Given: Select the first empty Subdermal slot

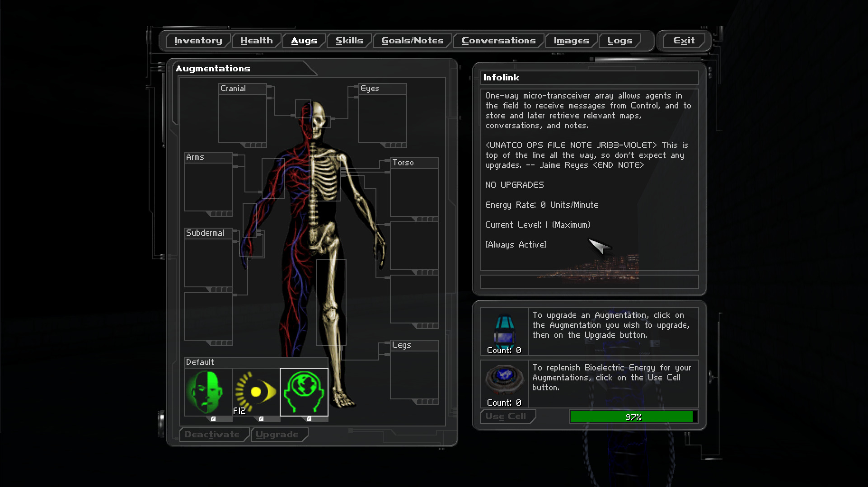Looking at the screenshot, I should point(208,262).
